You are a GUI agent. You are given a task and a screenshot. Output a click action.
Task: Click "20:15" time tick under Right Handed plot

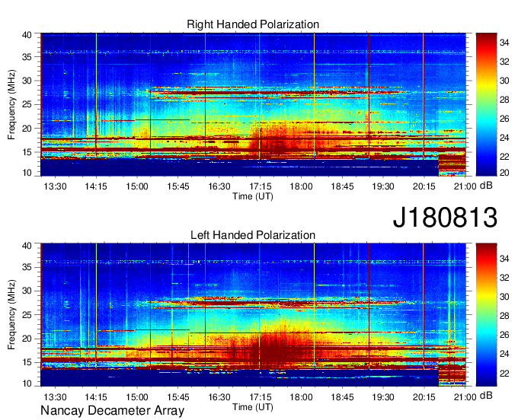tap(424, 186)
